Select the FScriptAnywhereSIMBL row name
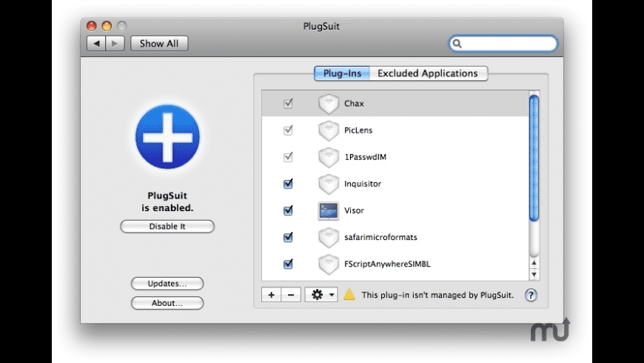Image resolution: width=644 pixels, height=363 pixels. pos(387,264)
